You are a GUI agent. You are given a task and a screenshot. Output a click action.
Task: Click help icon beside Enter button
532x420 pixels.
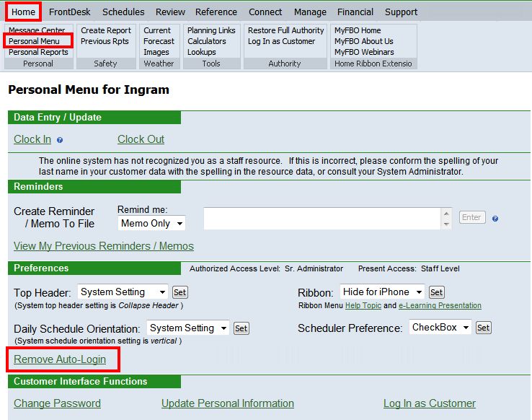(495, 219)
